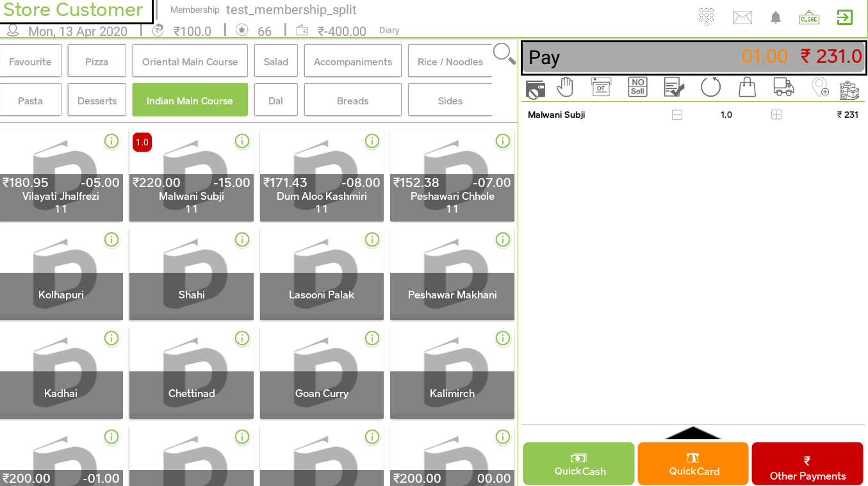Select the Pizza category
The height and width of the screenshot is (486, 868).
coord(97,61)
